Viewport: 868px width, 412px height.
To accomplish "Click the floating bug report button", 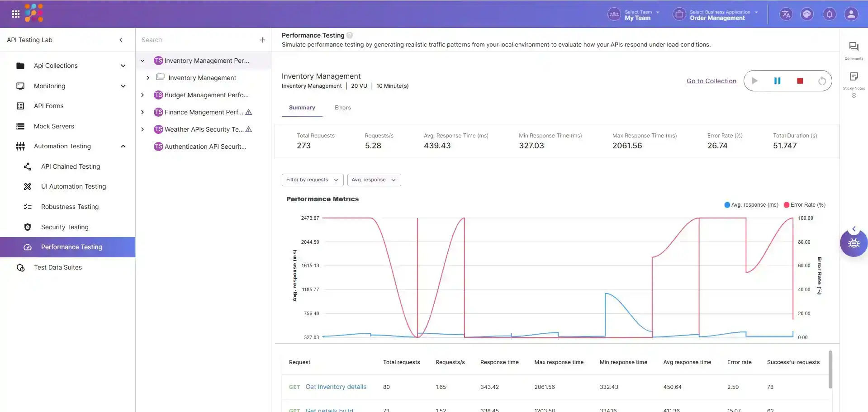I will [854, 243].
